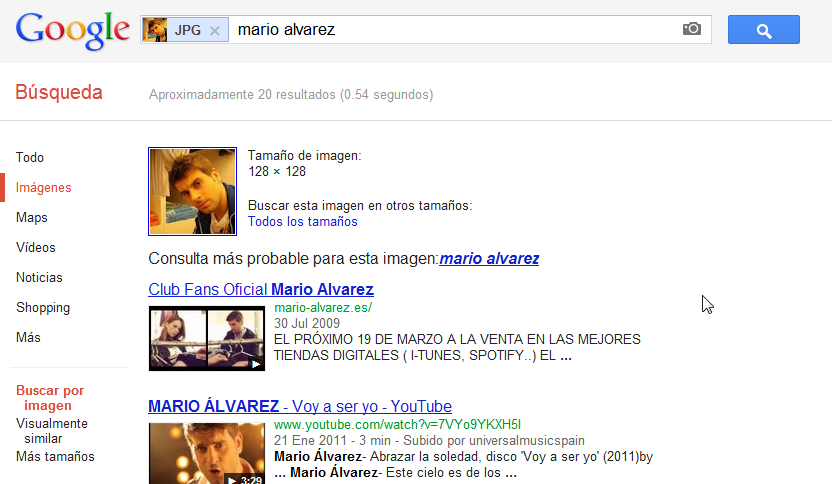Viewport: 832px width, 484px height.
Task: Open Shopping results
Action: pyautogui.click(x=43, y=307)
